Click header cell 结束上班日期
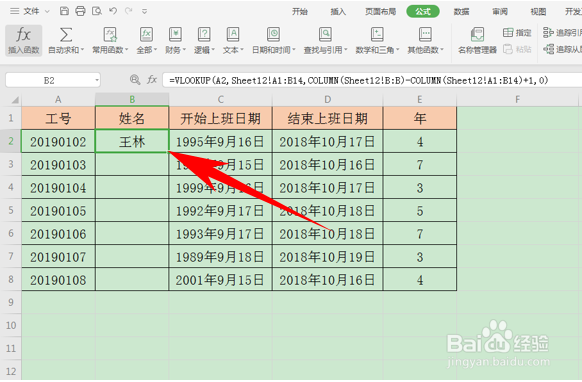The width and height of the screenshot is (582, 382). 327,118
